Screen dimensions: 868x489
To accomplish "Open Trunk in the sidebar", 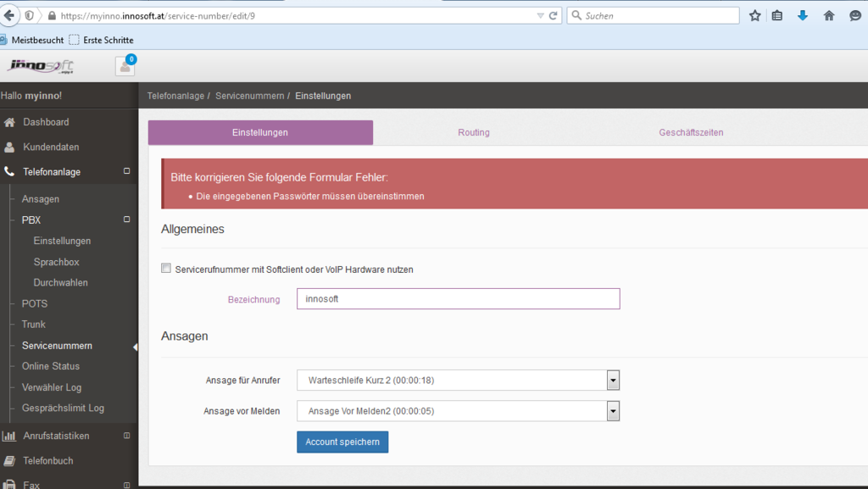I will tap(33, 324).
